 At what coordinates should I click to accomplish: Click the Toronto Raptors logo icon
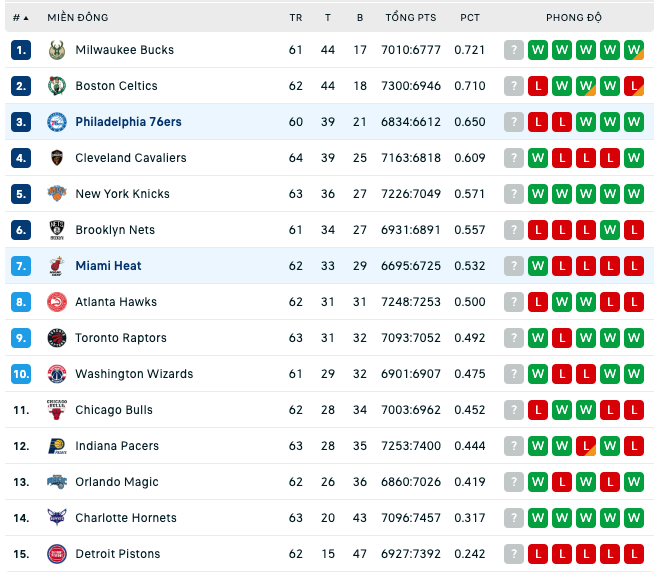(57, 338)
